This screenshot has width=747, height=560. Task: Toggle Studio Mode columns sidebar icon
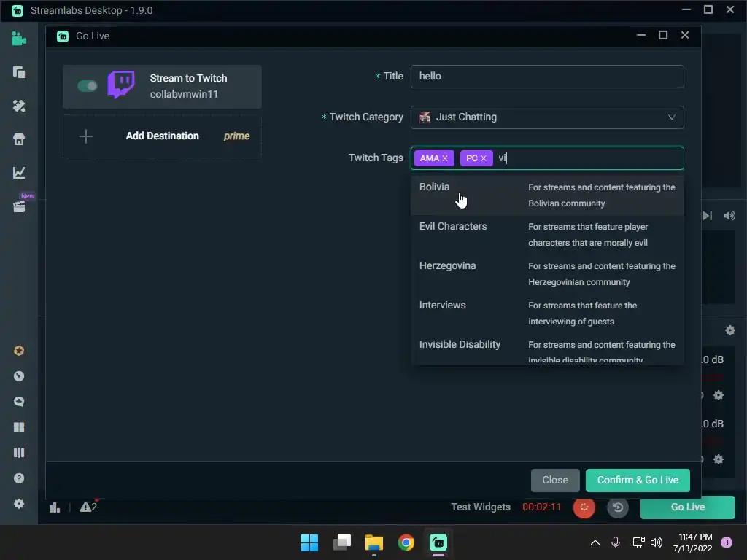point(18,453)
